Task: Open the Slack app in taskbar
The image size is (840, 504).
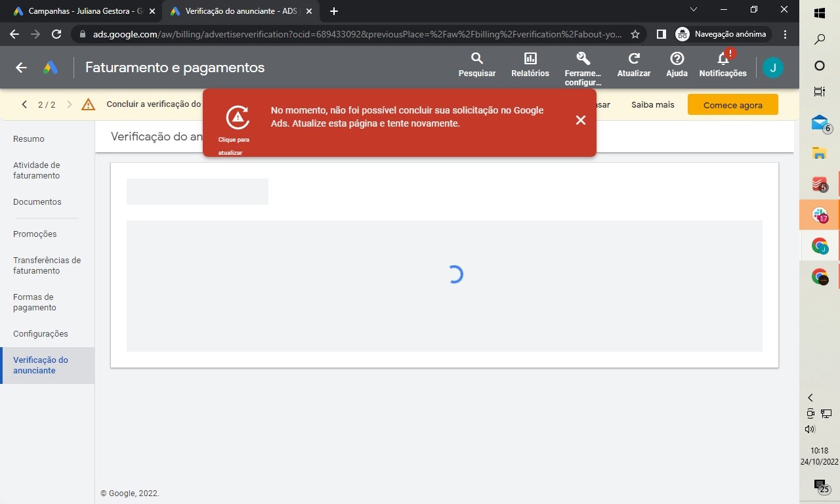Action: point(820,215)
